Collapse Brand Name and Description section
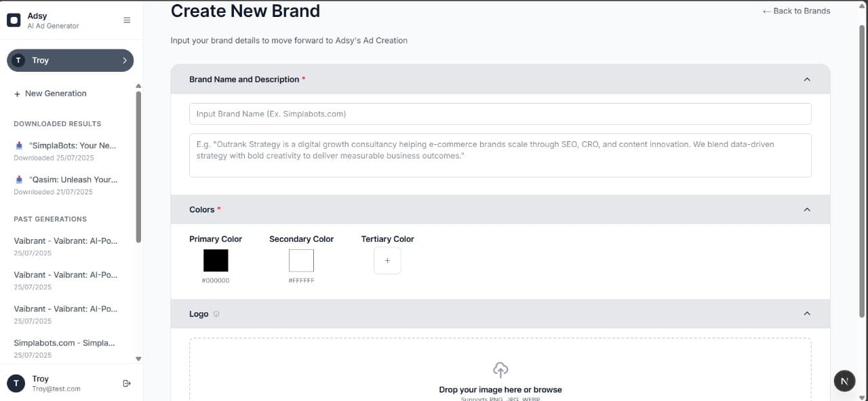 point(807,79)
